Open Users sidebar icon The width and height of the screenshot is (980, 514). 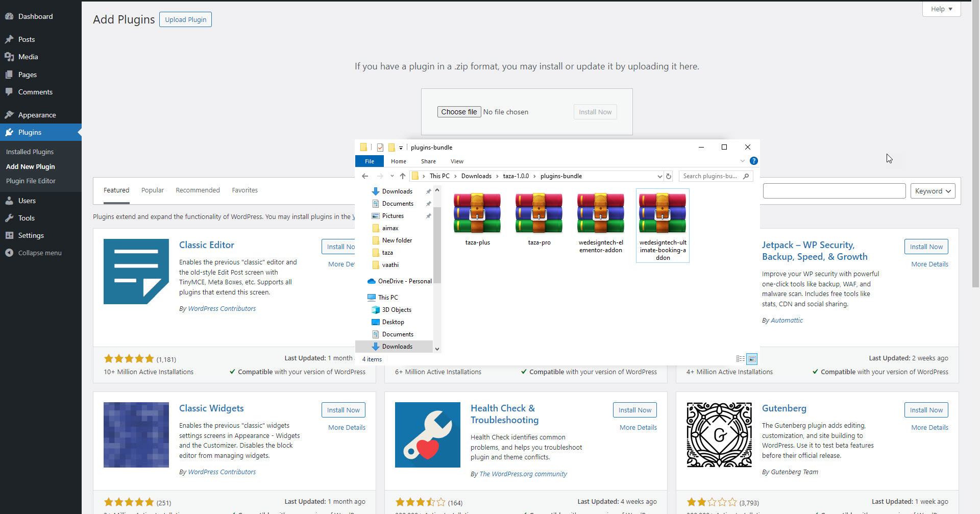(x=9, y=201)
